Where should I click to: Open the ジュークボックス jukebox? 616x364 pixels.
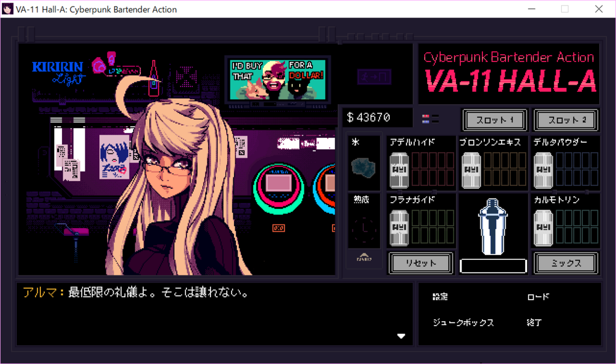(463, 322)
